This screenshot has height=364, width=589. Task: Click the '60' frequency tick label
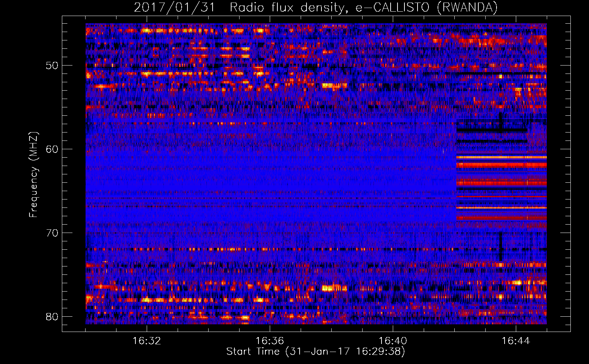pos(52,149)
